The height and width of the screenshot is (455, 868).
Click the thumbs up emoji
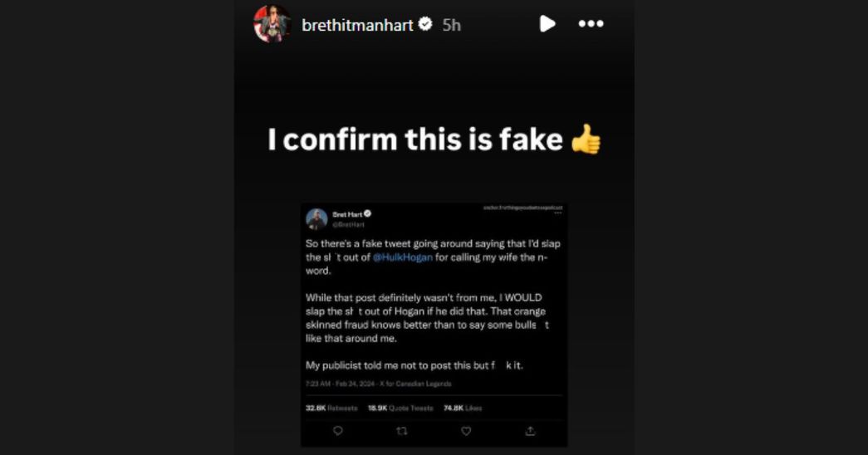click(x=586, y=139)
